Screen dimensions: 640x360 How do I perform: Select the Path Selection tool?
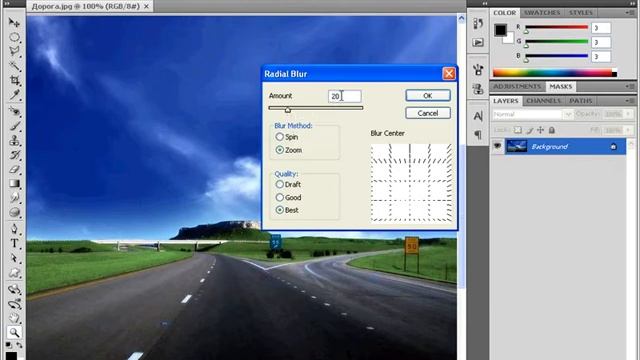14,258
